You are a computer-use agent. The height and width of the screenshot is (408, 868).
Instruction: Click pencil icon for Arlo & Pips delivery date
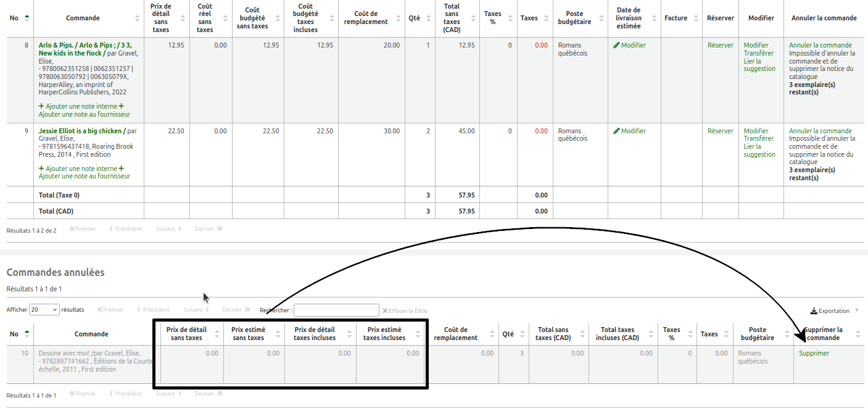616,45
